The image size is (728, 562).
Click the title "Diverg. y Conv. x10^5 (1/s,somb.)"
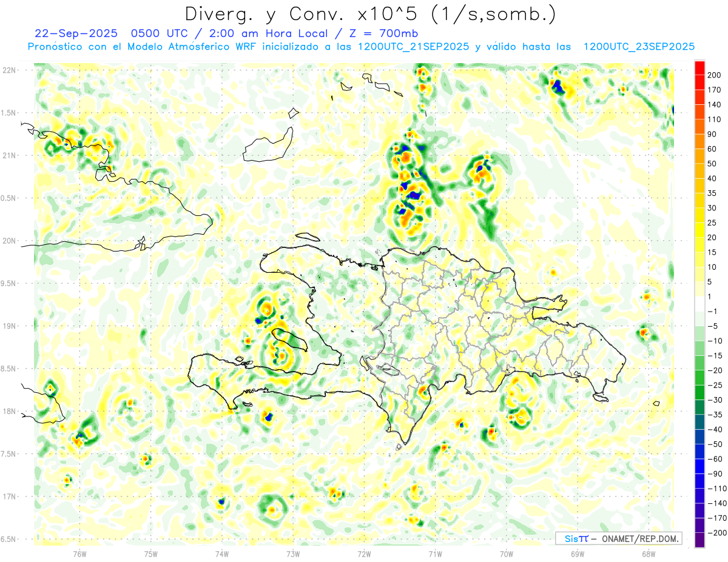(x=370, y=13)
